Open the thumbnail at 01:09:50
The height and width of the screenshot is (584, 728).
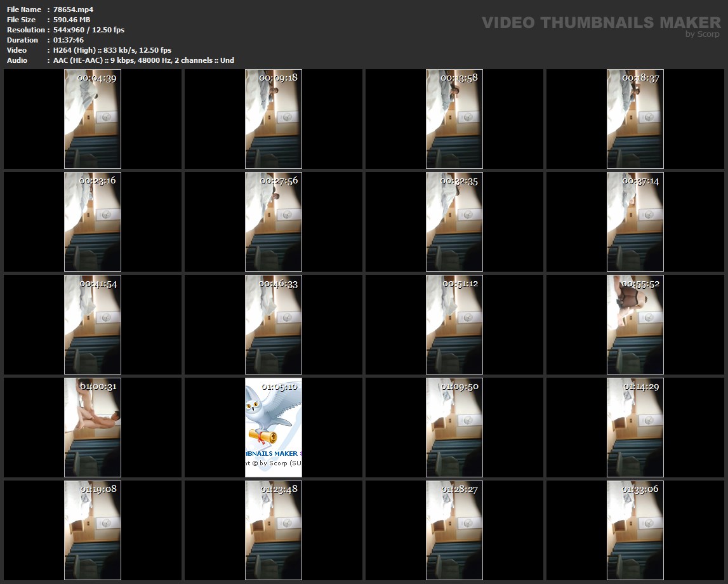(x=454, y=427)
